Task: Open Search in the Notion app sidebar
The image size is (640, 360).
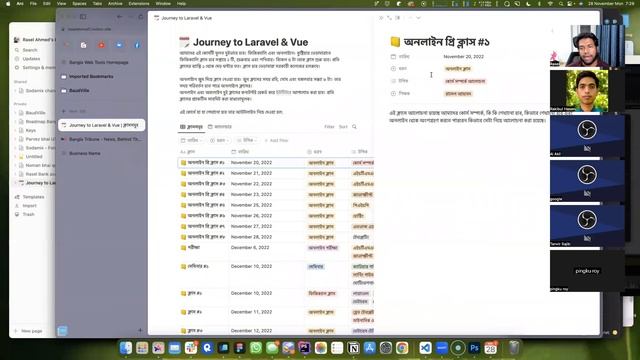Action: click(x=30, y=50)
